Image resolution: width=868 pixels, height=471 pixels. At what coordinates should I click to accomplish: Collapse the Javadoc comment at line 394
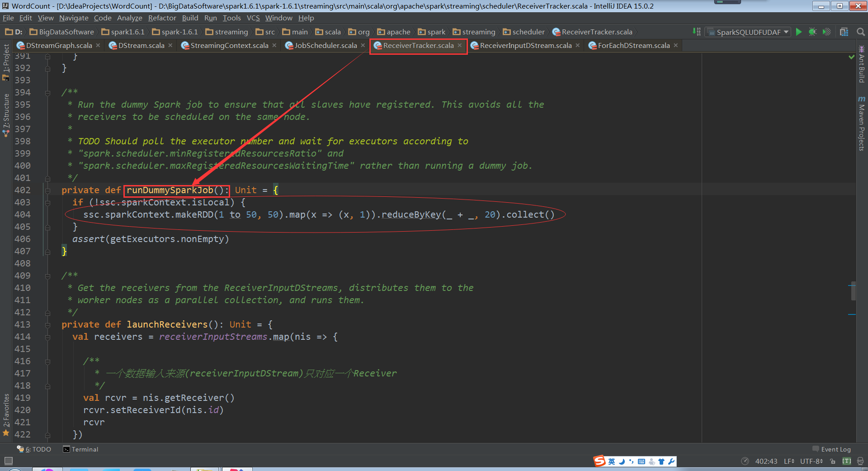[47, 93]
